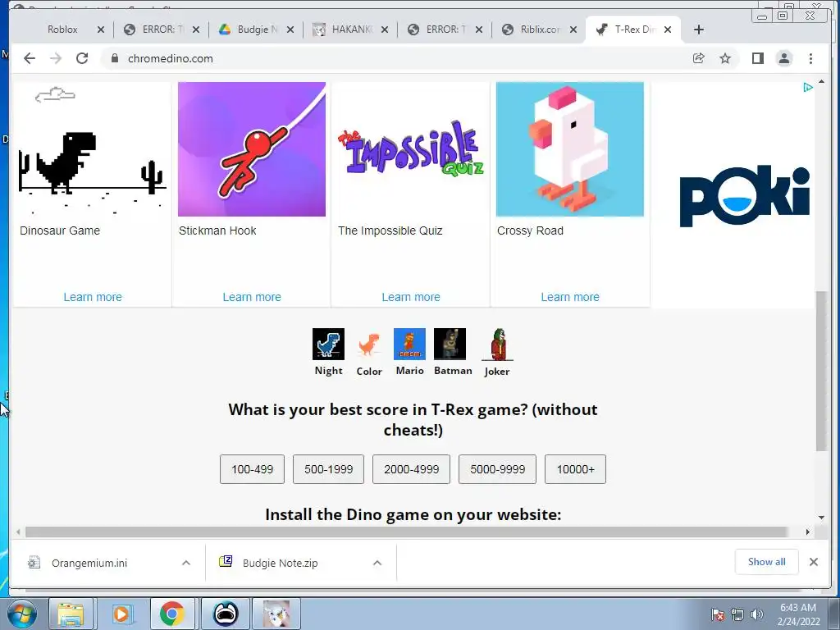Click the horizontal scrollbar right arrow
Viewport: 840px width, 630px height.
808,532
